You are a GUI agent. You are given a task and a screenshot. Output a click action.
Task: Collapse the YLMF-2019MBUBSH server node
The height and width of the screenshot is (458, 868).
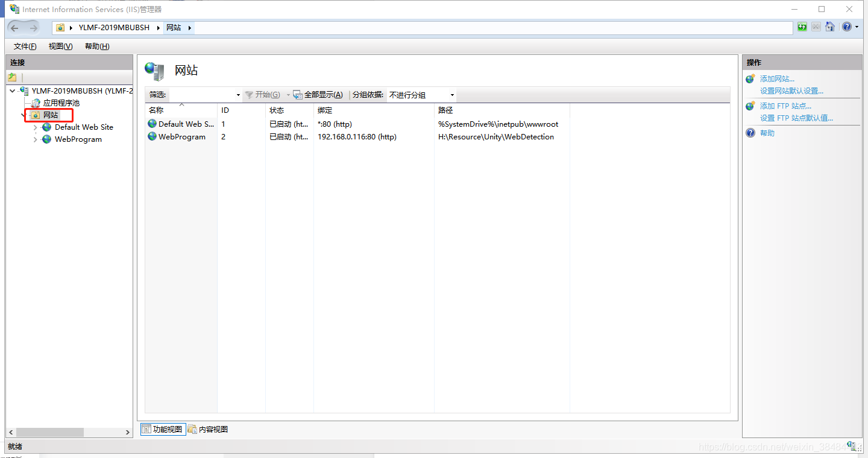coord(13,91)
